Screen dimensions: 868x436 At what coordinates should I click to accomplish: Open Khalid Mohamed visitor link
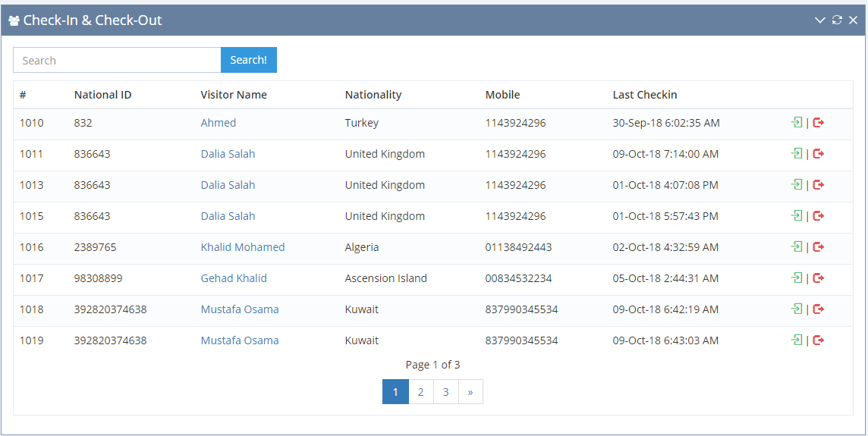[242, 247]
